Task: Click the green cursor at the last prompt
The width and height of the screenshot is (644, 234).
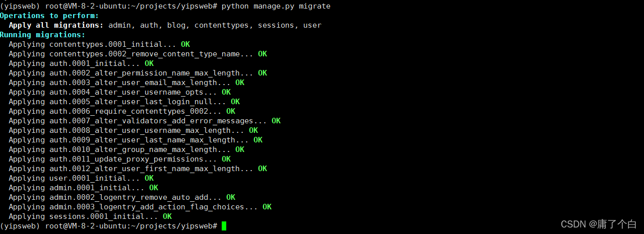Action: 224,226
